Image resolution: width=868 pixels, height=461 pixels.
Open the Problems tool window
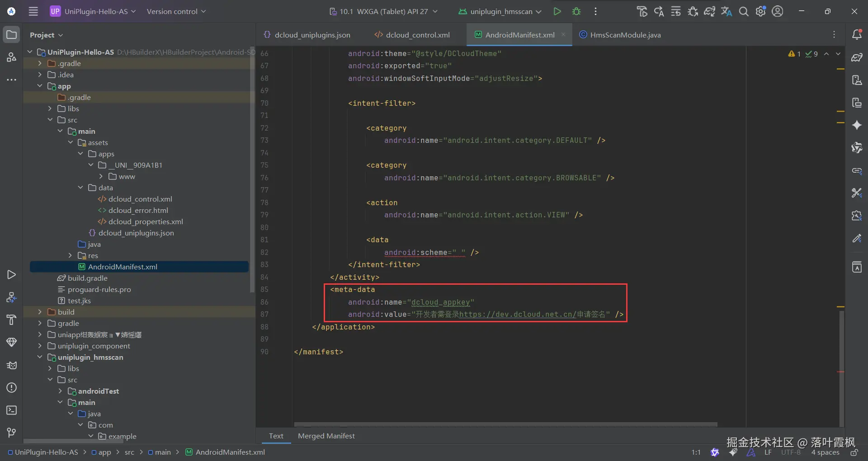pyautogui.click(x=12, y=388)
